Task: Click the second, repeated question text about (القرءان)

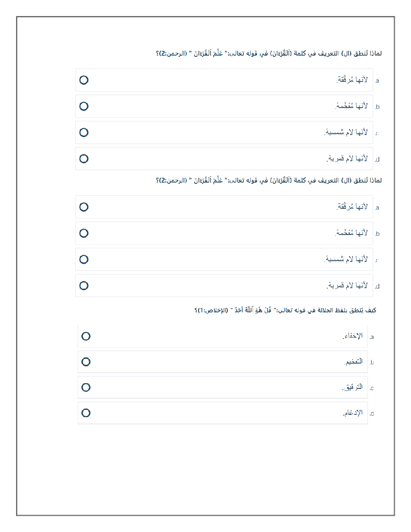Action: [269, 181]
